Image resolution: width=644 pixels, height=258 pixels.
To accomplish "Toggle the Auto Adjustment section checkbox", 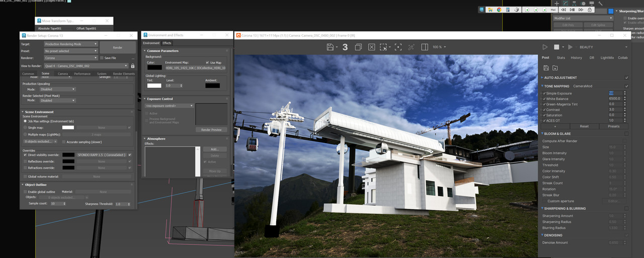I will 626,78.
